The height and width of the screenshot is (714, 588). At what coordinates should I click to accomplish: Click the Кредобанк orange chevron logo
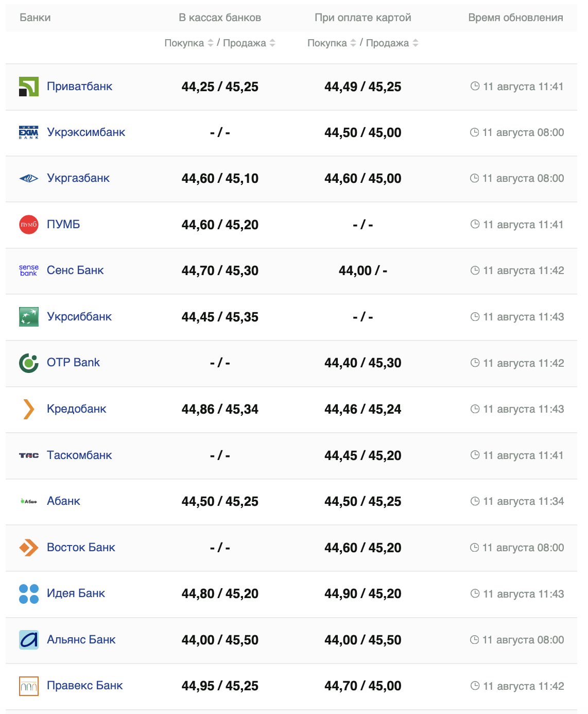[29, 409]
